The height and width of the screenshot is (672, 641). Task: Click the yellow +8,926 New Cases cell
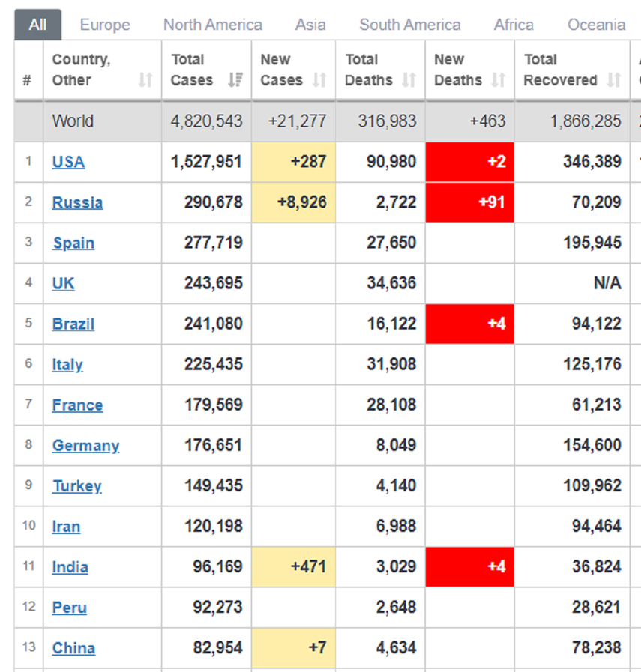(x=294, y=202)
